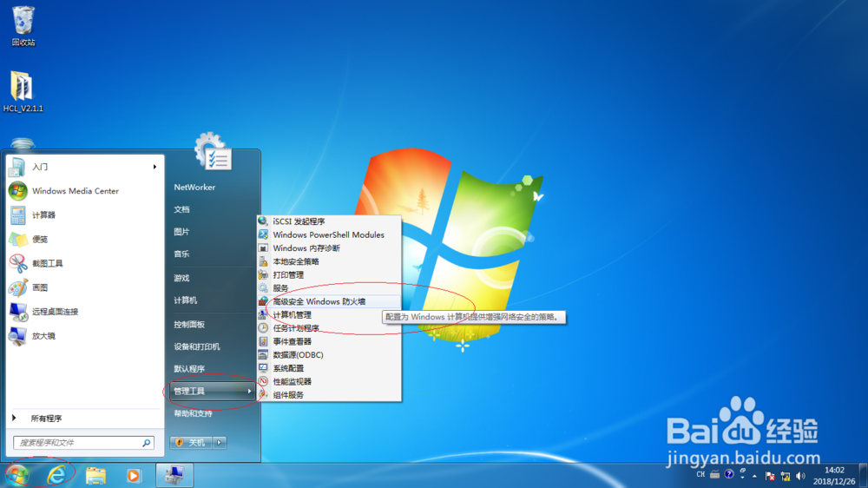Open 文档 documents link
Screen dimensions: 868x488
click(x=181, y=209)
